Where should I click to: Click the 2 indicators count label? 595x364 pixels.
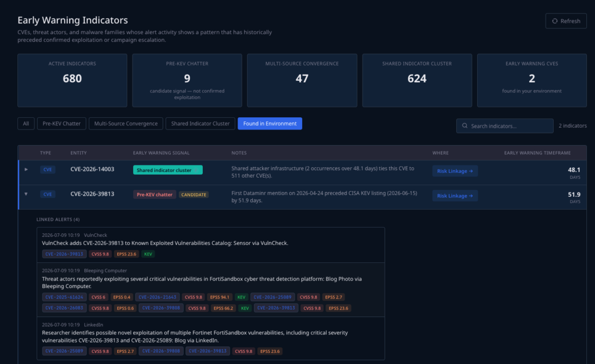572,125
